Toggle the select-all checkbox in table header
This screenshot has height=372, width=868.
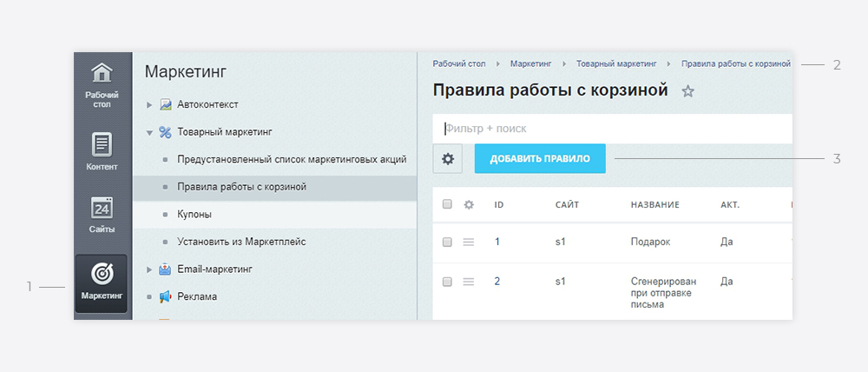point(447,204)
